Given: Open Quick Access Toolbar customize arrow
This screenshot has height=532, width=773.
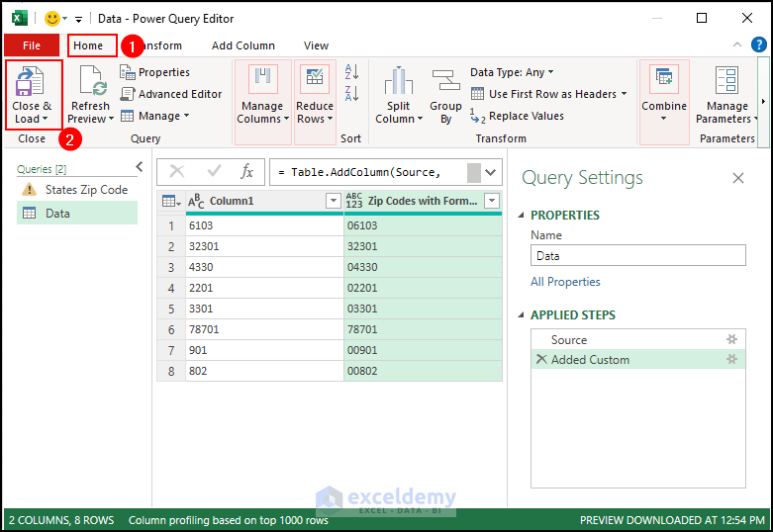Looking at the screenshot, I should [x=78, y=19].
